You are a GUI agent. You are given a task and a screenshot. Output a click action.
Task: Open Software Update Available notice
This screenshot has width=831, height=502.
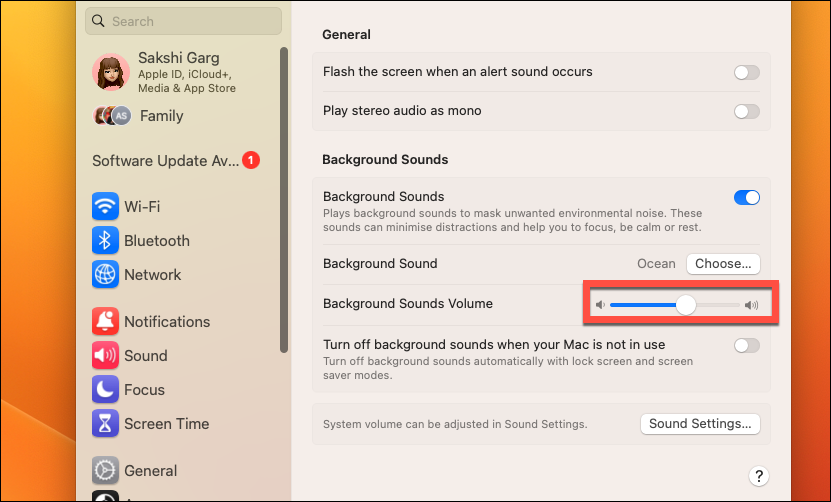click(176, 160)
